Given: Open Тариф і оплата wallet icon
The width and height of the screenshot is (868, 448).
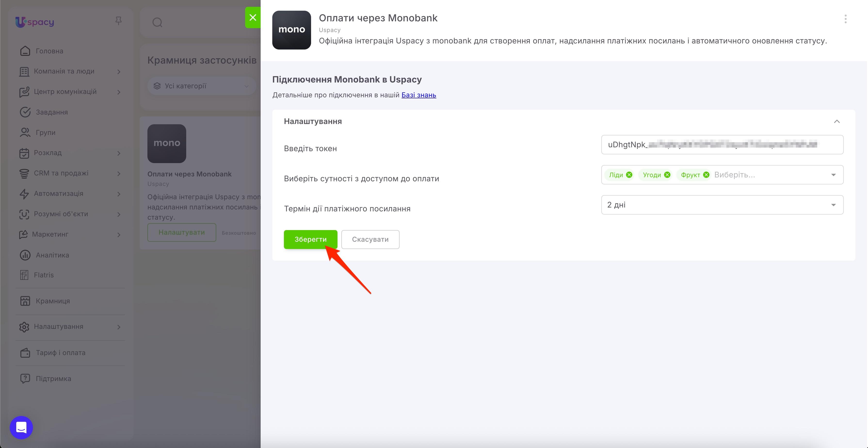Looking at the screenshot, I should pos(25,353).
